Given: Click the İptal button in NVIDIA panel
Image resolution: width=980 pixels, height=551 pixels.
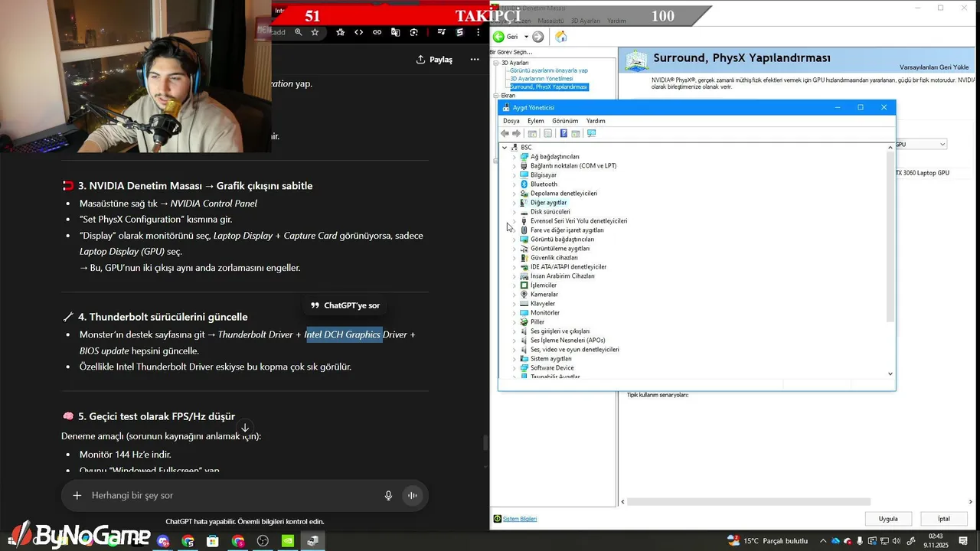Looking at the screenshot, I should pyautogui.click(x=944, y=519).
